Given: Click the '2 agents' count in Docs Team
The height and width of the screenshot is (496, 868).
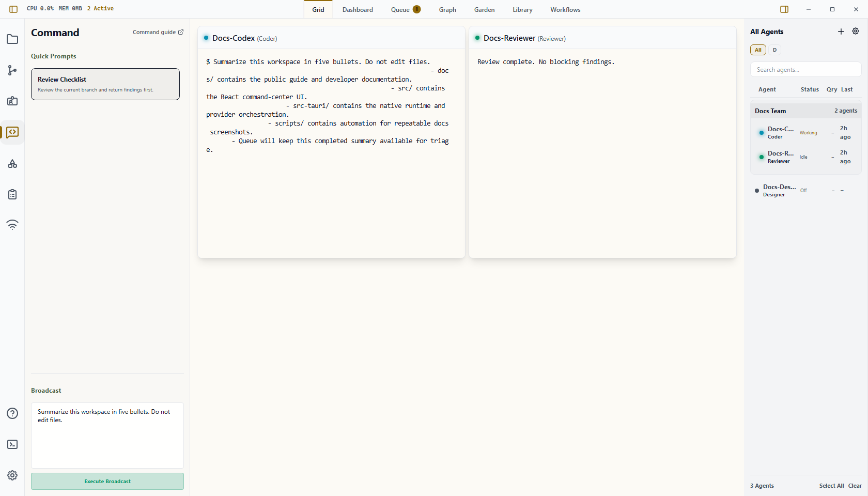Looking at the screenshot, I should (x=846, y=111).
